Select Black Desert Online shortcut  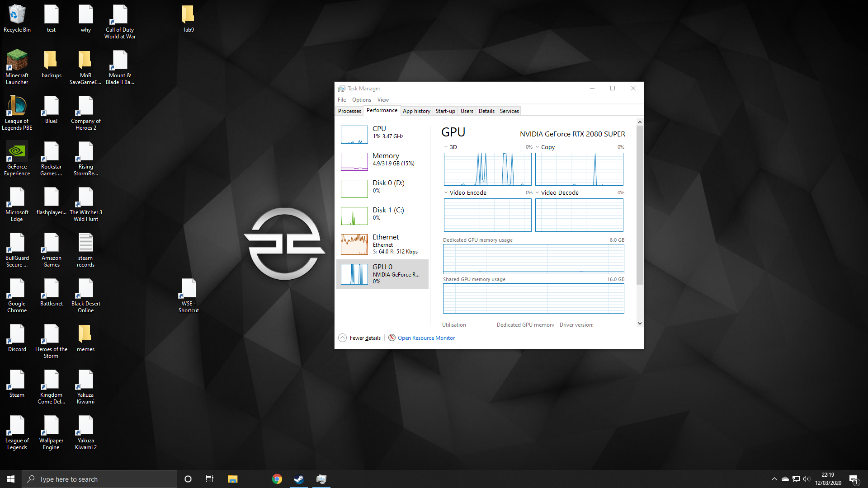(85, 296)
